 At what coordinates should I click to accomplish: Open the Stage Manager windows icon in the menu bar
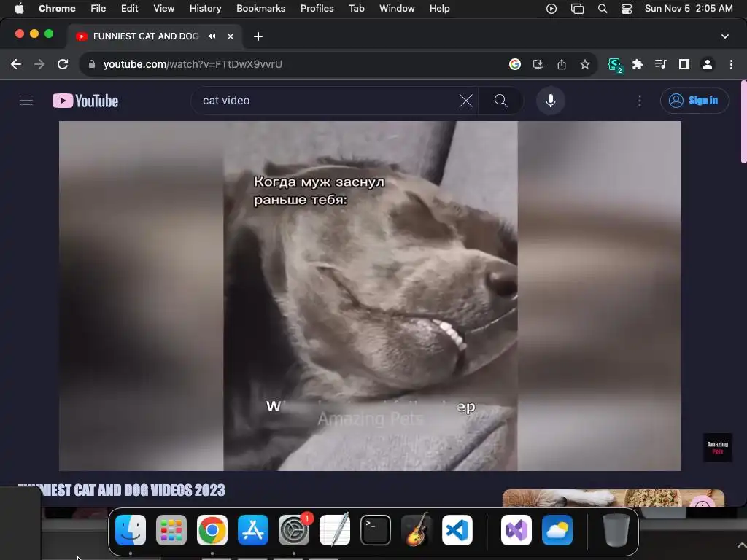tap(577, 9)
